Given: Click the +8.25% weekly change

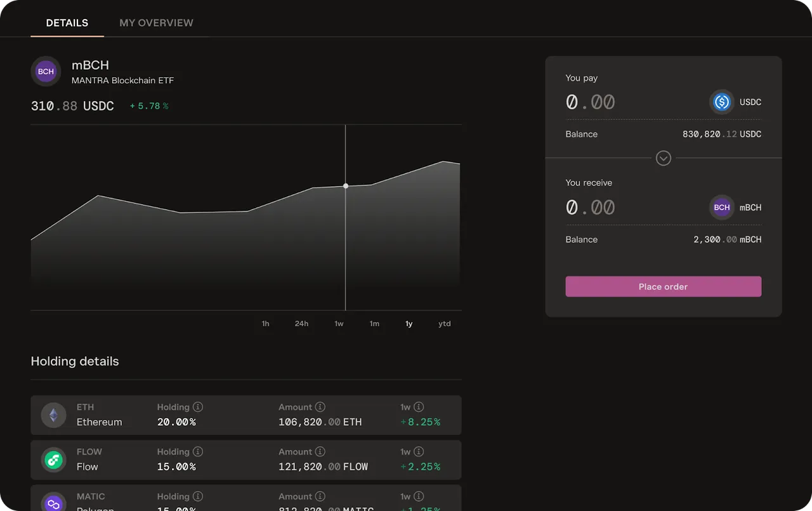Looking at the screenshot, I should click(421, 422).
